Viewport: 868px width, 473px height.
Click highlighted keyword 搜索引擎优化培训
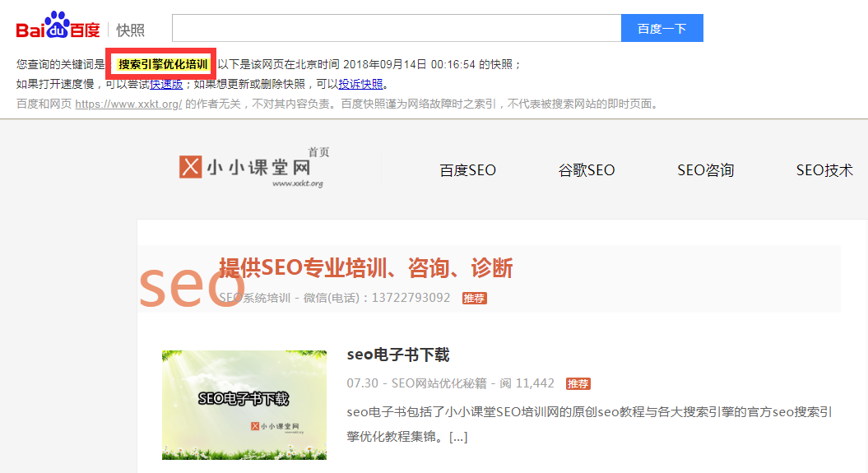(x=163, y=65)
